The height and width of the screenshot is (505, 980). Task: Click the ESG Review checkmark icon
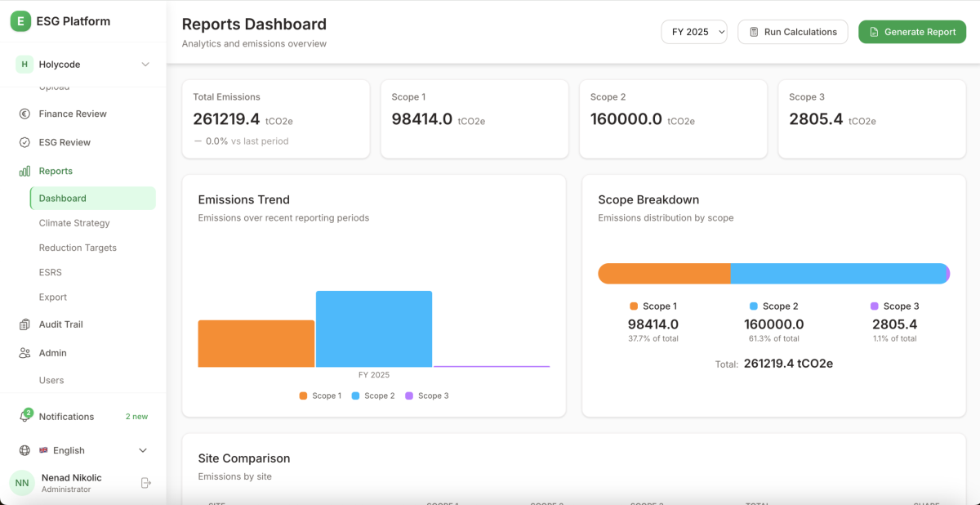point(24,142)
